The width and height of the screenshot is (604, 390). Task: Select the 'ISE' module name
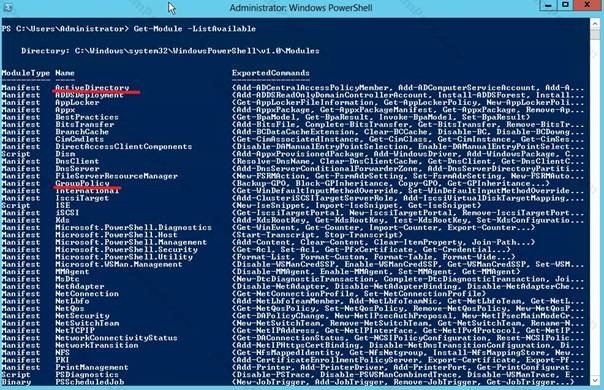point(62,205)
